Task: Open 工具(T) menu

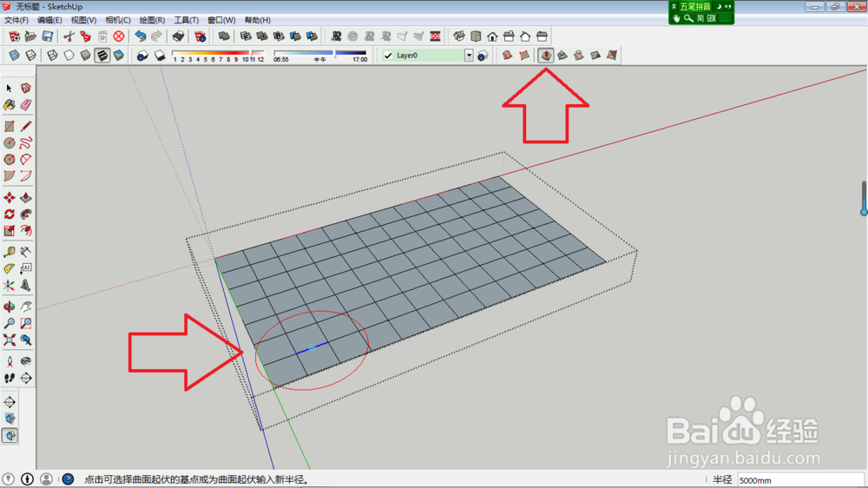Action: pyautogui.click(x=186, y=20)
